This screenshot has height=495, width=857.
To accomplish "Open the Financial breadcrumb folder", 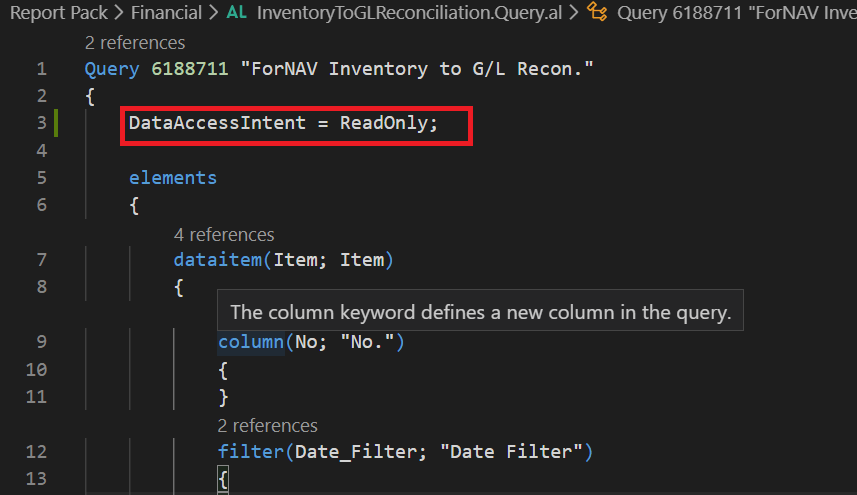I will coord(166,13).
